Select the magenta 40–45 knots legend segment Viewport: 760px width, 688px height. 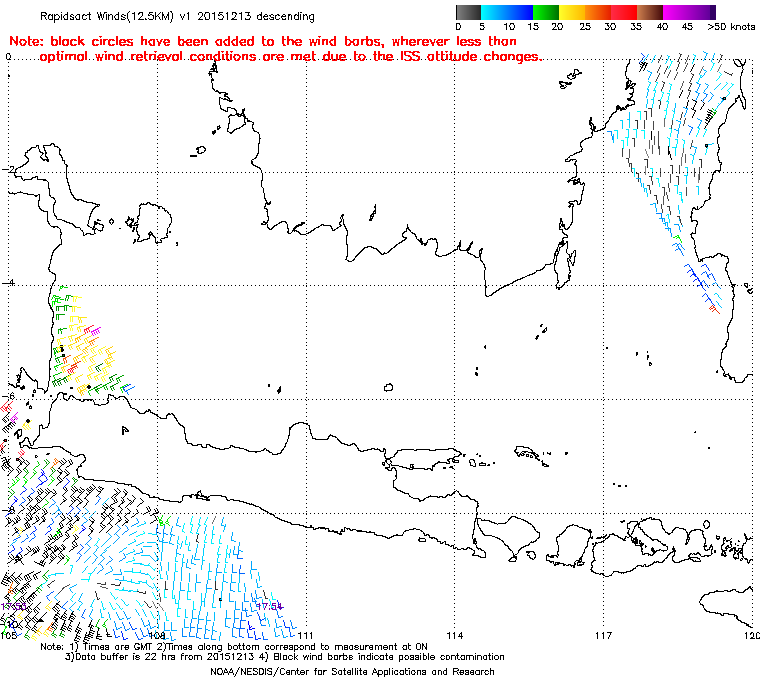[x=676, y=13]
